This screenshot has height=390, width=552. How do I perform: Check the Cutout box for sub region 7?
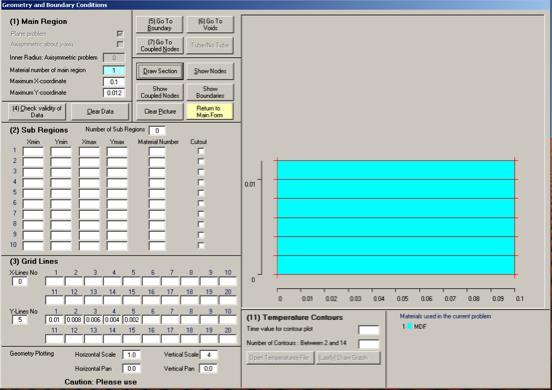click(x=201, y=214)
